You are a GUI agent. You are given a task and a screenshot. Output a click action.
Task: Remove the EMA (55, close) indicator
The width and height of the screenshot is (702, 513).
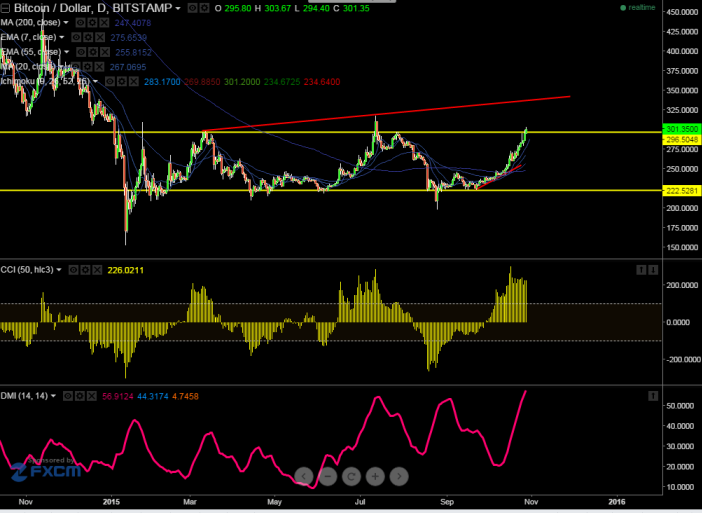tap(105, 52)
